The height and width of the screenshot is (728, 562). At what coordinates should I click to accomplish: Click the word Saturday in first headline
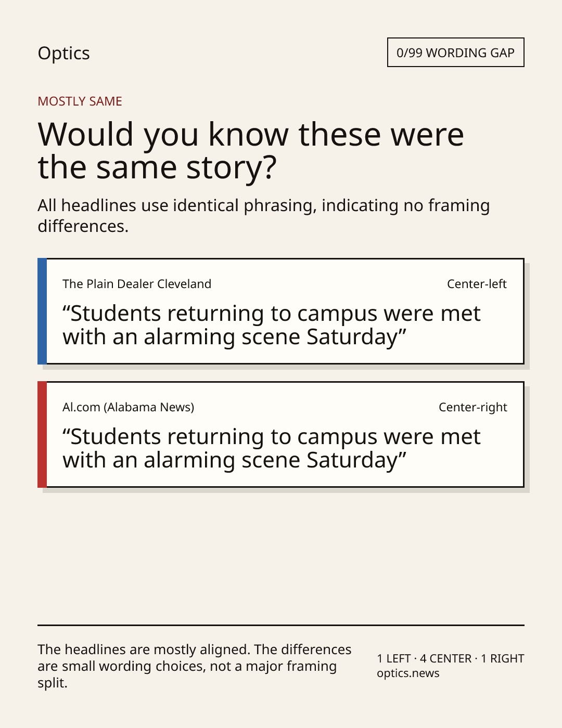(352, 337)
